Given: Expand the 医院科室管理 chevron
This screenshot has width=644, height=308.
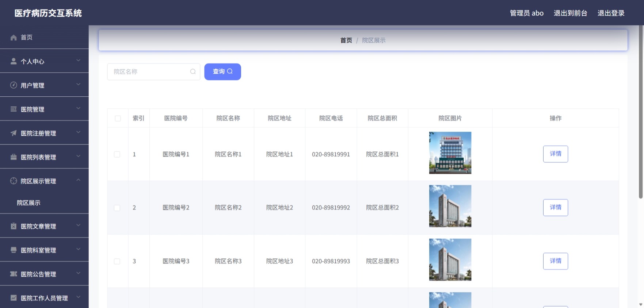Looking at the screenshot, I should (78, 249).
